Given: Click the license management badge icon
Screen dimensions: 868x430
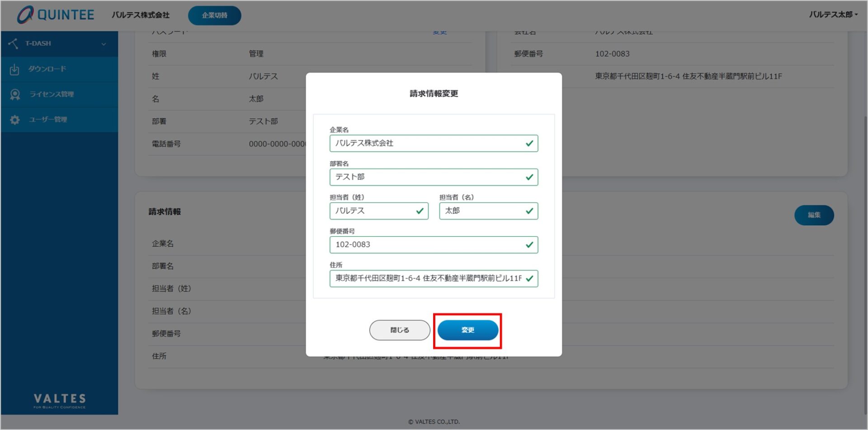Looking at the screenshot, I should point(15,94).
